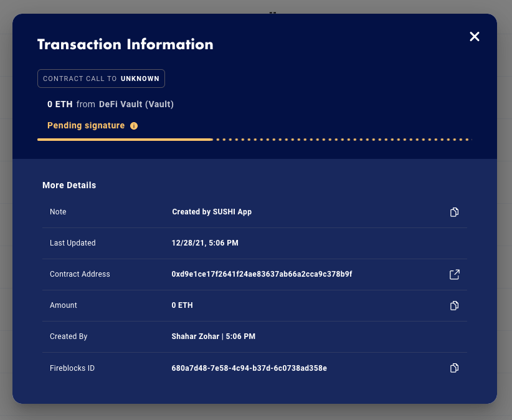Click 'Shahar Zohar | 5:06 PM' creator value
The height and width of the screenshot is (420, 512).
214,336
